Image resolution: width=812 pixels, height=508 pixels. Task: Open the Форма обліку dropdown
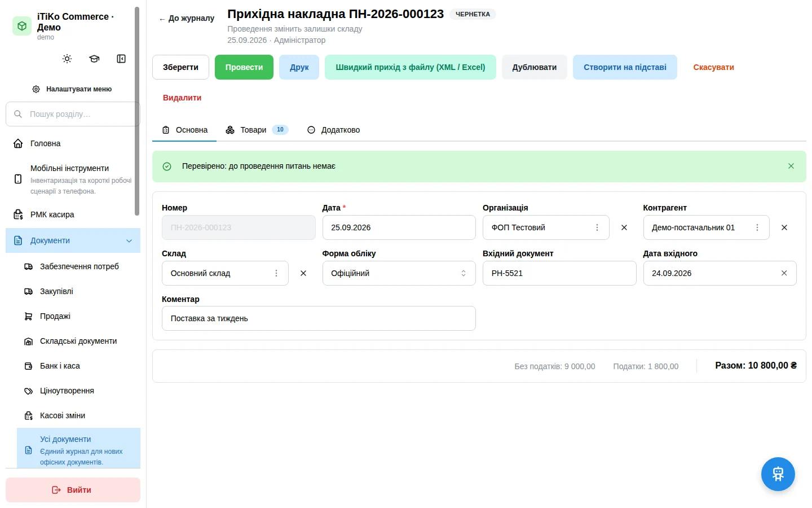click(x=399, y=273)
